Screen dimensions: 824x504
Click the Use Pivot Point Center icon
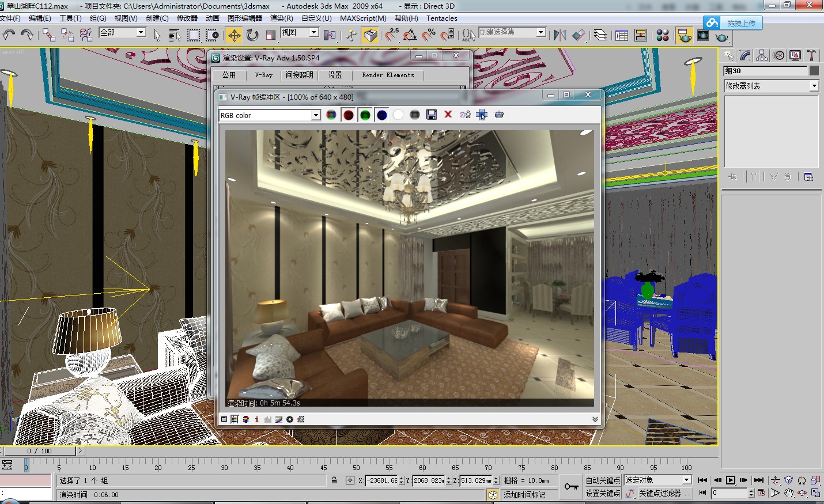point(330,35)
